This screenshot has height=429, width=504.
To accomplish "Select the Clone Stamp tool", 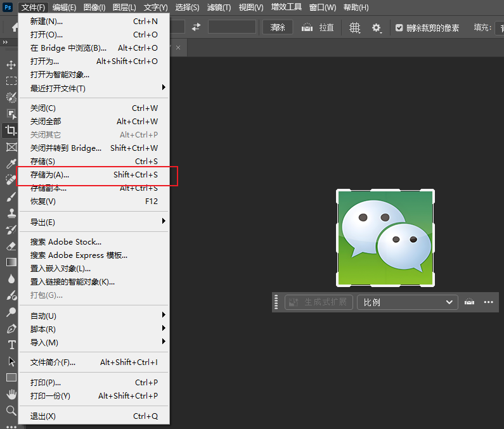I will click(x=11, y=213).
